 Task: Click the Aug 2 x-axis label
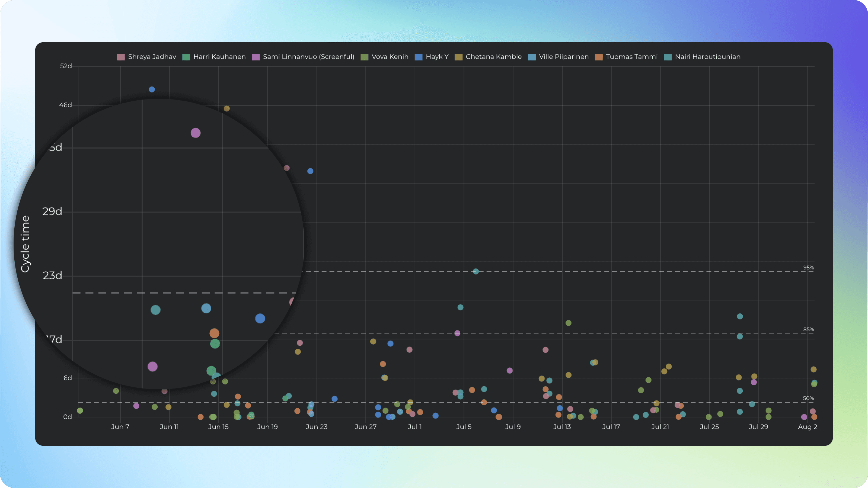(x=807, y=427)
